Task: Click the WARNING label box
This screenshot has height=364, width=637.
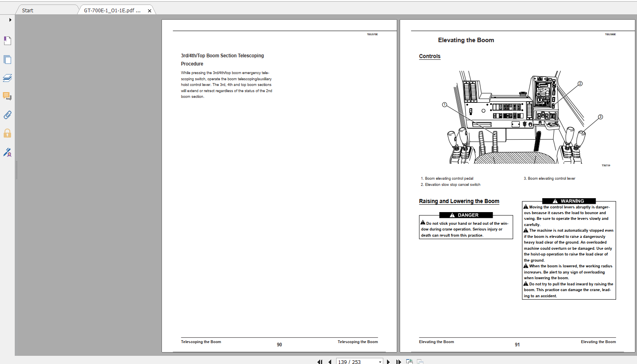Action: point(569,201)
